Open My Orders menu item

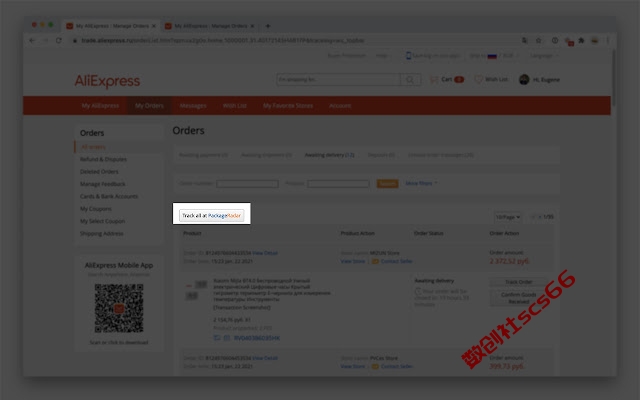[x=149, y=106]
